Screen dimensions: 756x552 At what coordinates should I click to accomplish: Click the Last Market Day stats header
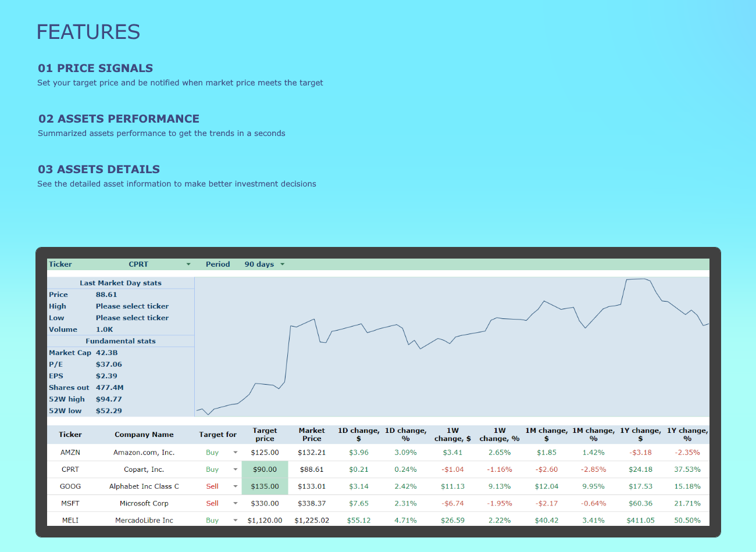(121, 283)
